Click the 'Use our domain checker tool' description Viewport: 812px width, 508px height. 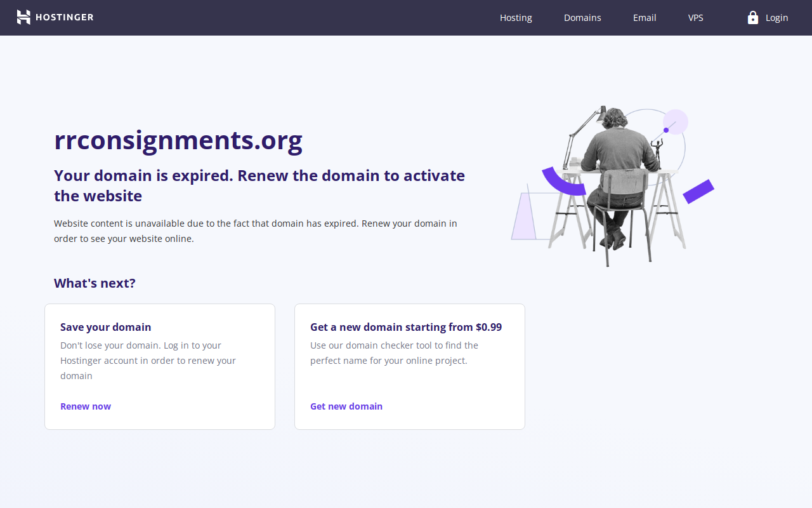(395, 353)
